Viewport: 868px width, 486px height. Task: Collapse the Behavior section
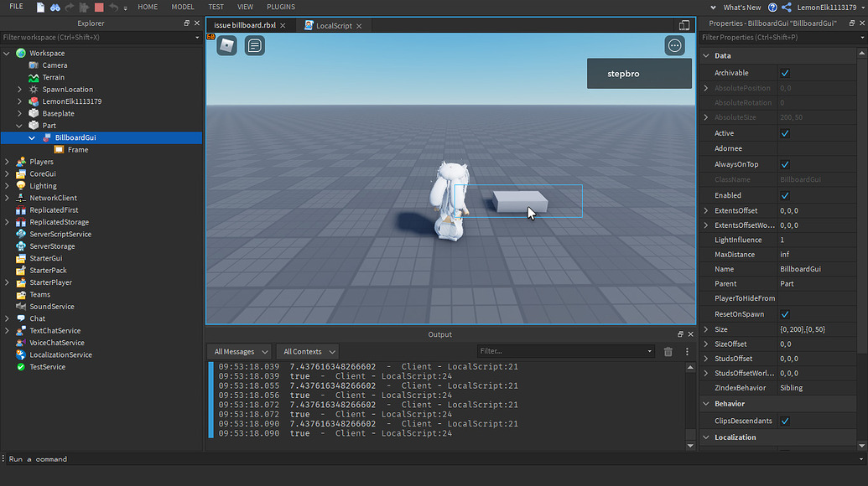[x=706, y=404]
